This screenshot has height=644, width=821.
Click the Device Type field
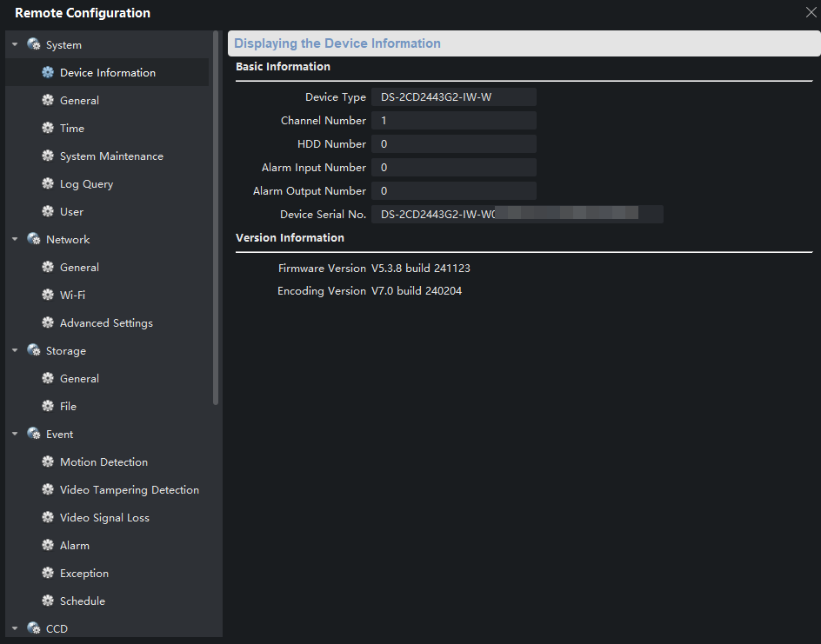(453, 97)
